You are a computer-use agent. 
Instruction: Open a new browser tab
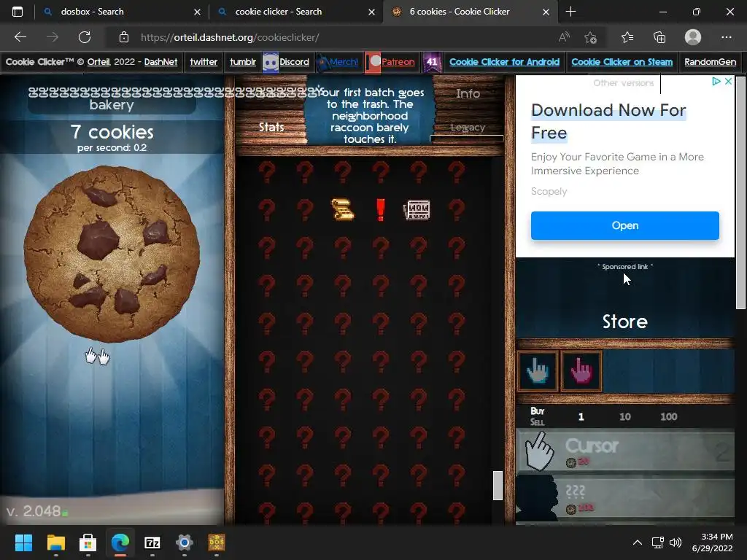click(x=570, y=12)
